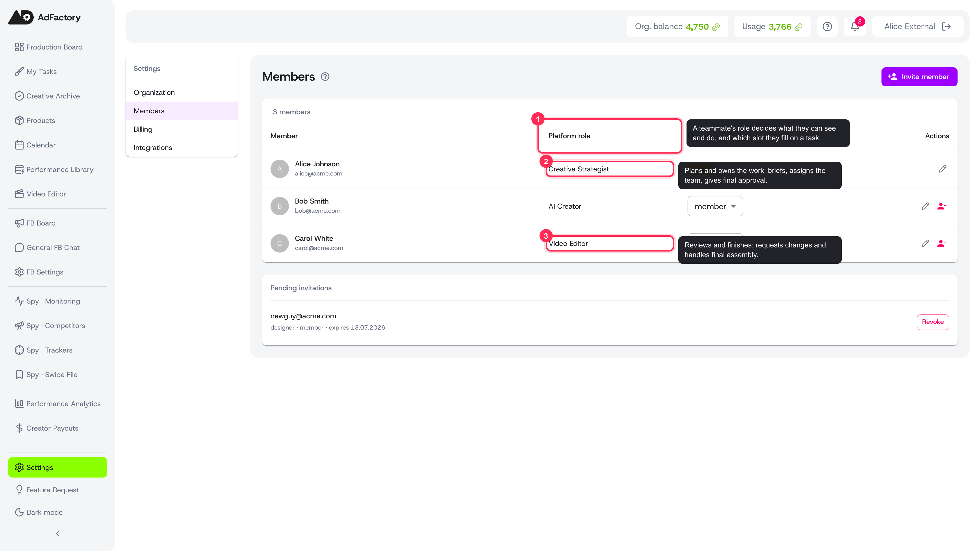Screen dimensions: 980x551
Task: Remove Carol White from members
Action: pos(942,243)
